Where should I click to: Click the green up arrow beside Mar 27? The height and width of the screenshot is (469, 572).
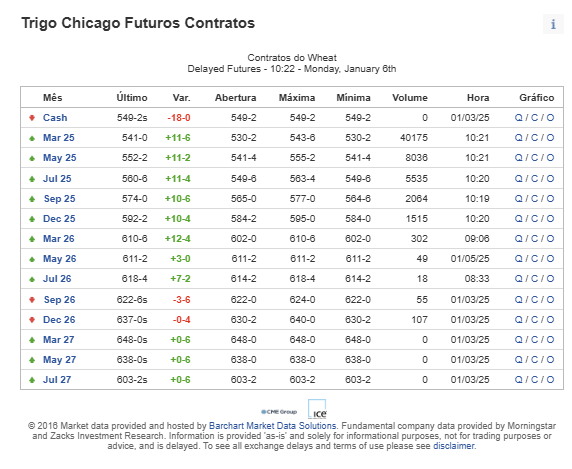coord(32,340)
